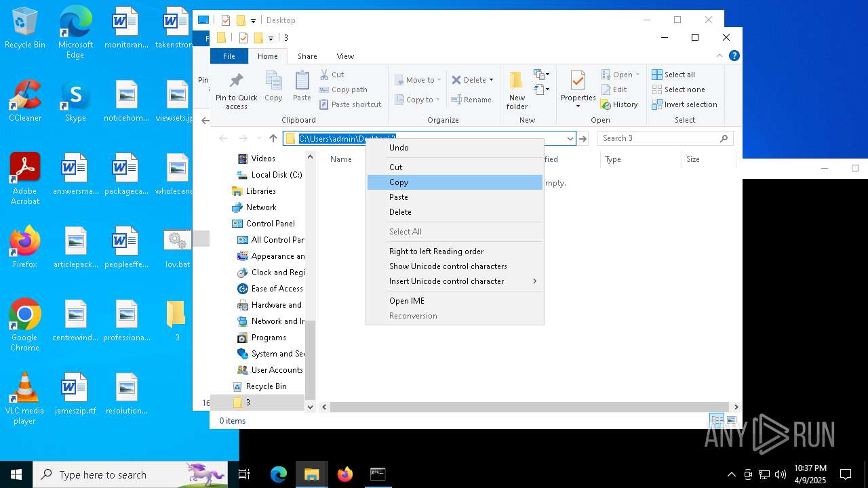868x488 pixels.
Task: Open Adobe Acrobat desktop shortcut
Action: (x=25, y=179)
